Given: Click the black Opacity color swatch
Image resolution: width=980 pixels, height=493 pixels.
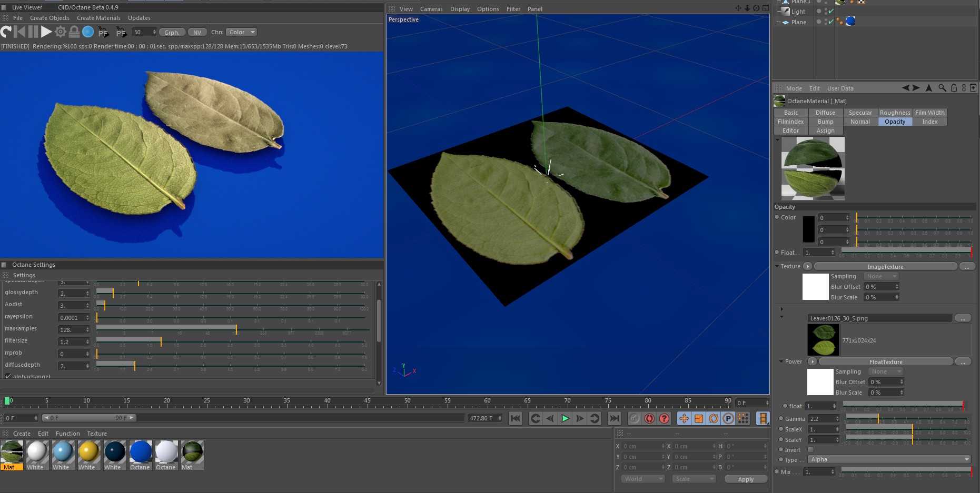Looking at the screenshot, I should pyautogui.click(x=808, y=229).
